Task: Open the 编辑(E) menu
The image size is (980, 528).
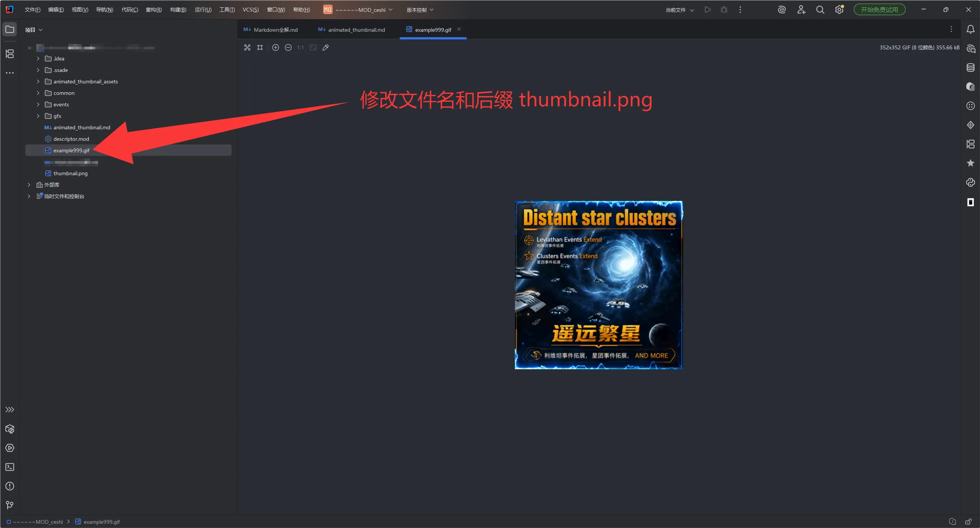Action: point(56,10)
